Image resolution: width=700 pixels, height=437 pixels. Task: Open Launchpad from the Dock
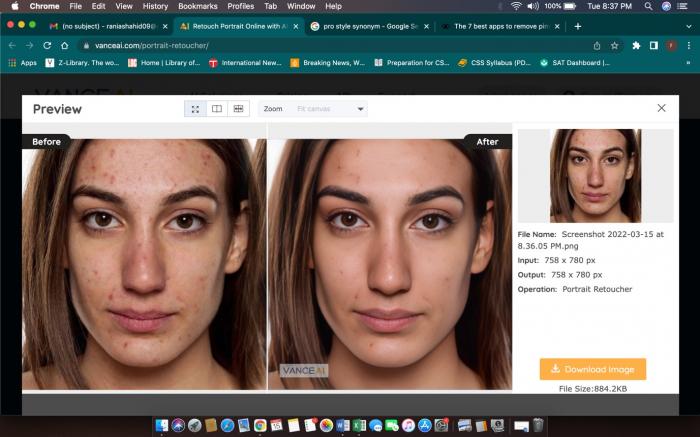[195, 425]
